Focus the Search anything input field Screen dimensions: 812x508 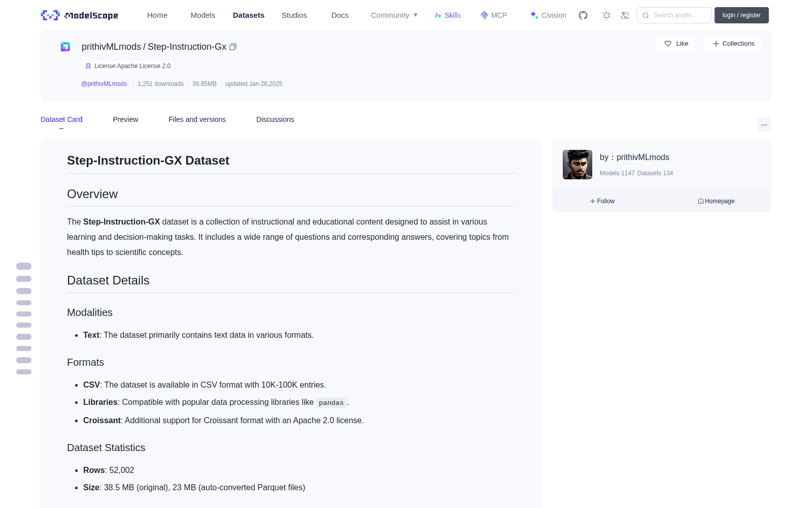pyautogui.click(x=674, y=15)
